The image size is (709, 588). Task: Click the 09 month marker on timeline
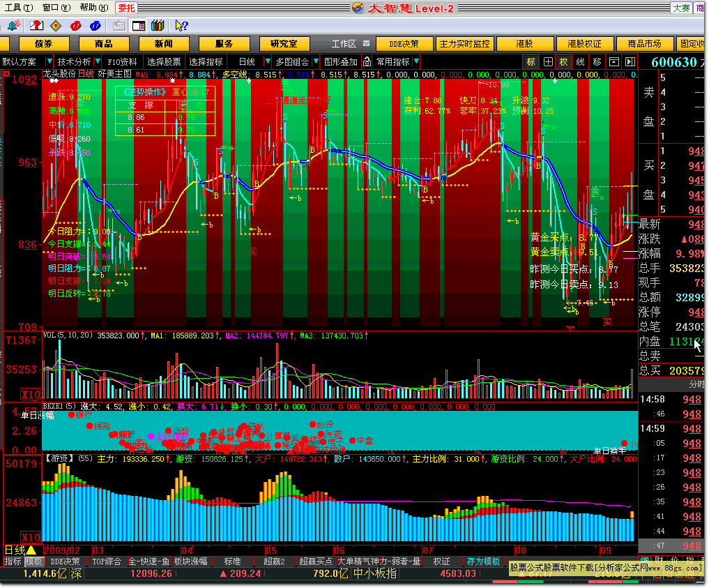(605, 550)
